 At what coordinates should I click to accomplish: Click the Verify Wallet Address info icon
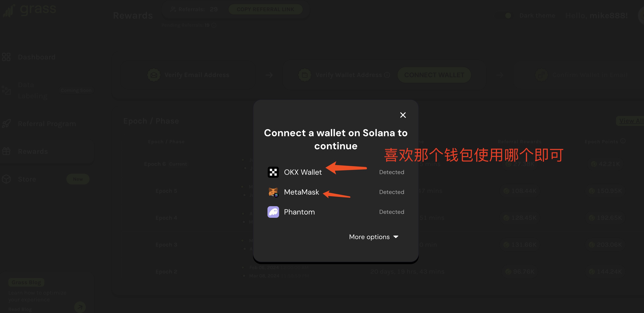pyautogui.click(x=387, y=75)
